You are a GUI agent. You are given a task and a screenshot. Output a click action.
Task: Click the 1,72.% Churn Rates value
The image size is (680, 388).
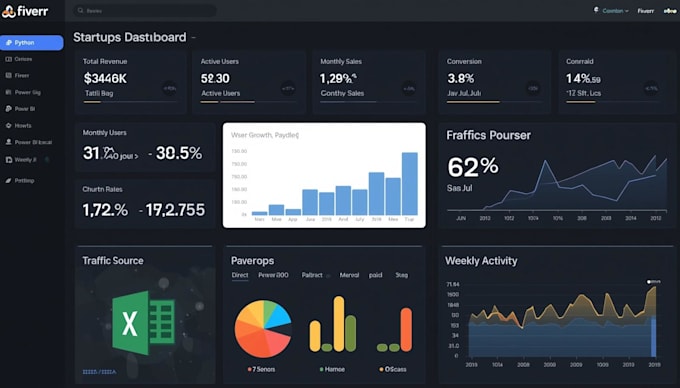pos(105,210)
